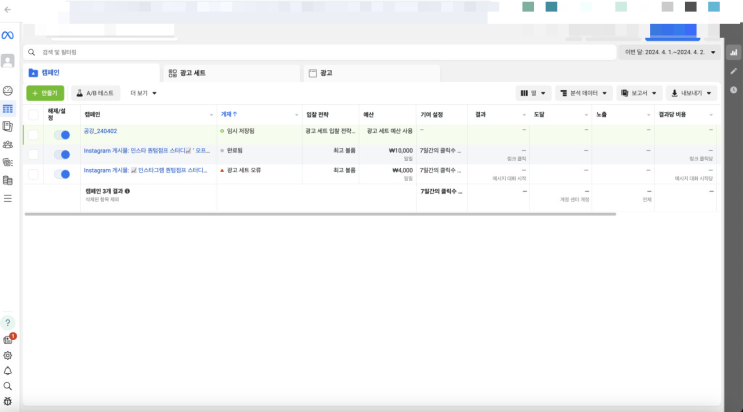Click the Meta logo in the sidebar
Image resolution: width=743 pixels, height=412 pixels.
coord(8,36)
